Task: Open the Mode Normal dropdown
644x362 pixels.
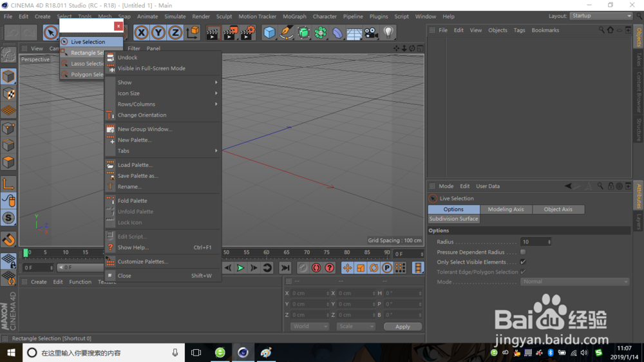Action: 574,281
